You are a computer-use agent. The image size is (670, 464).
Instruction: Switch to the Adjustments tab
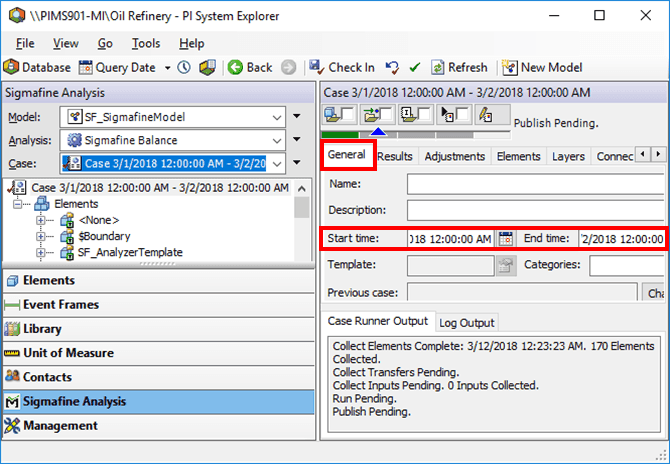(455, 156)
